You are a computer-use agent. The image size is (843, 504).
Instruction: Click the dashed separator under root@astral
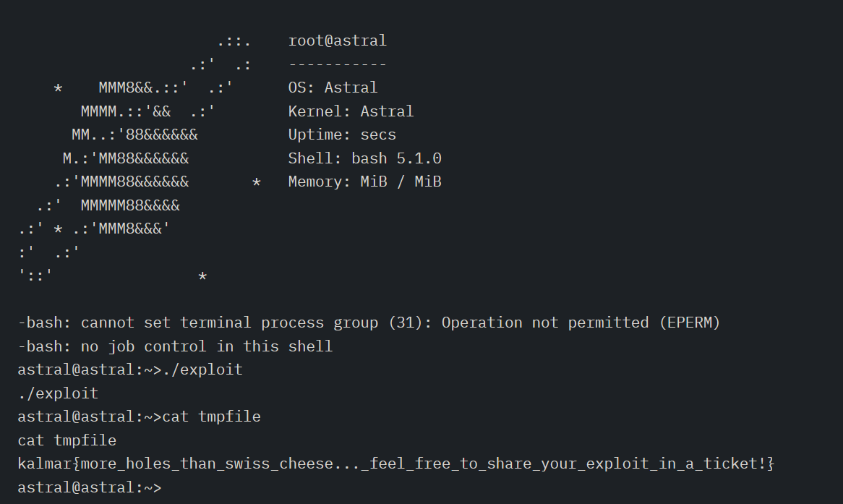pyautogui.click(x=337, y=64)
